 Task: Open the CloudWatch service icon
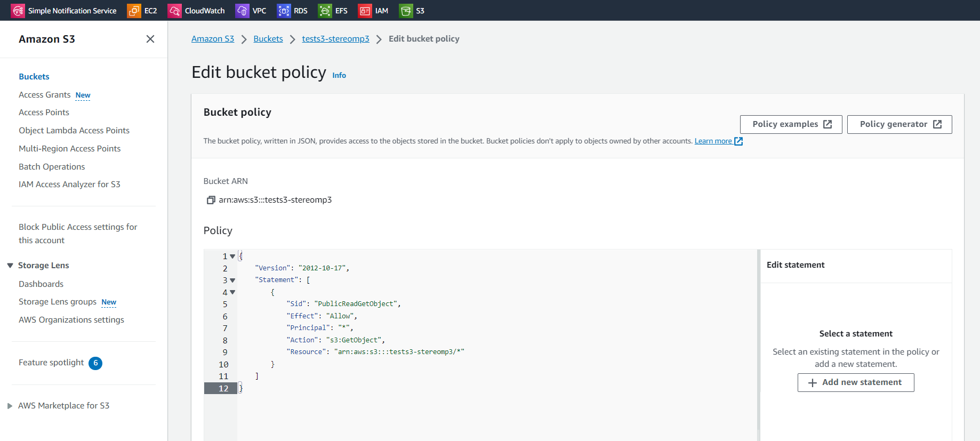tap(174, 11)
